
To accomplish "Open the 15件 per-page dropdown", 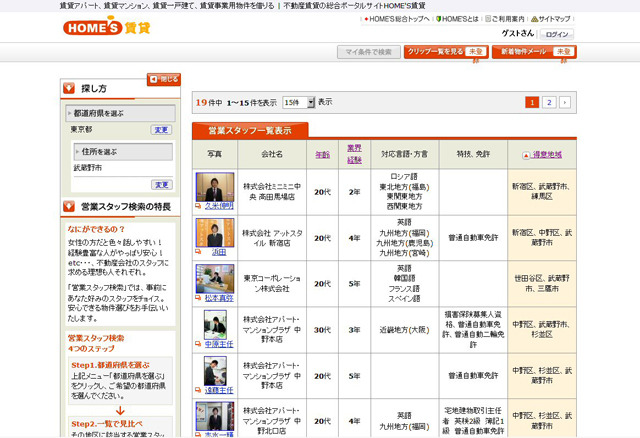I will pos(298,102).
